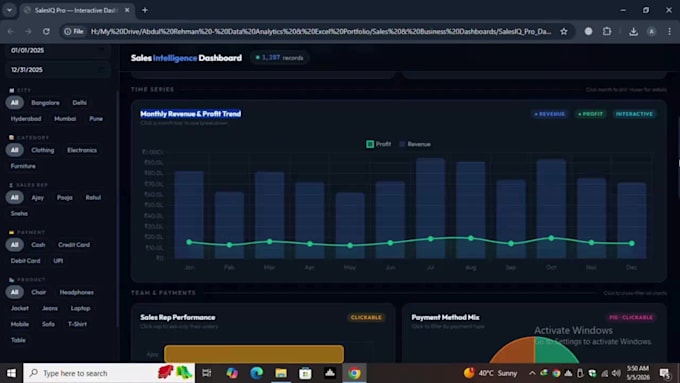Screen dimensions: 680x383
Task: Filter by product Jeans
Action: click(49, 308)
